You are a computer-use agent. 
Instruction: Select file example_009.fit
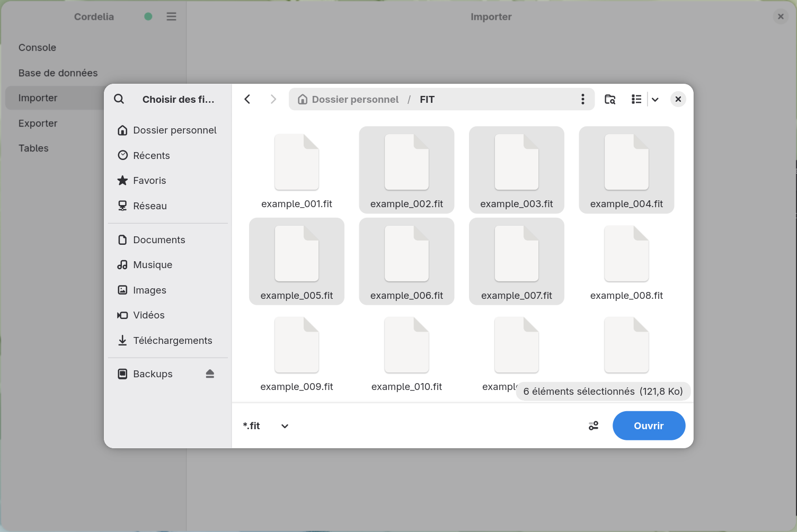297,353
